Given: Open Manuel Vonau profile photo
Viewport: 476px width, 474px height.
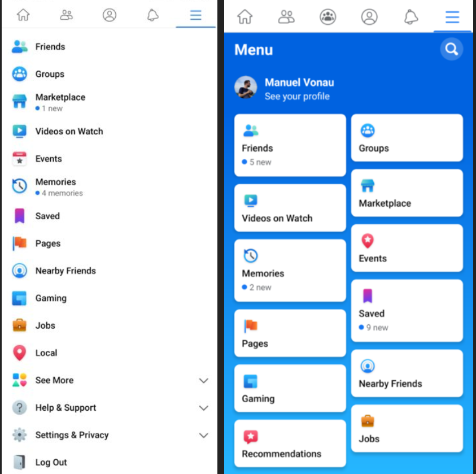Looking at the screenshot, I should coord(246,87).
